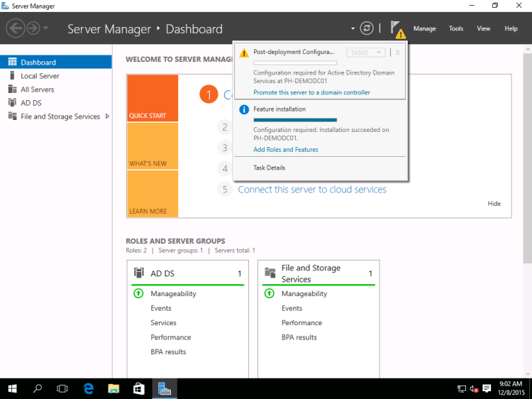532x399 pixels.
Task: Click Promote this server to a domain controller
Action: click(311, 92)
